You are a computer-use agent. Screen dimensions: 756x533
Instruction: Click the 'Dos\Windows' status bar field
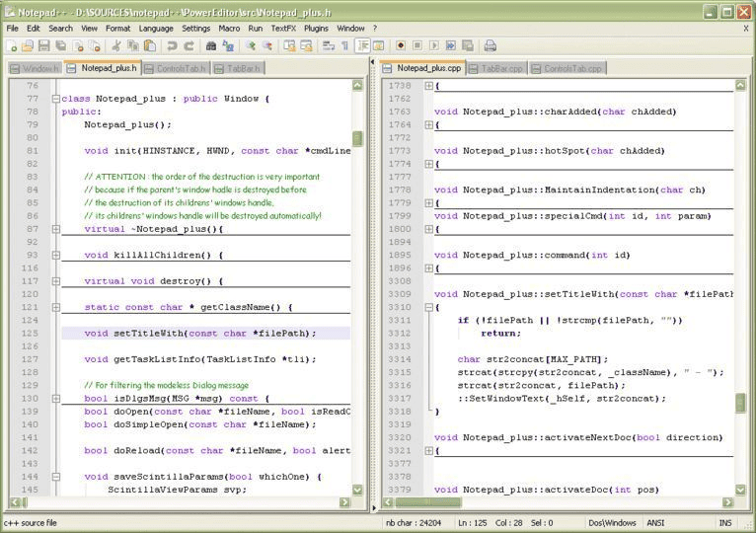coord(612,523)
